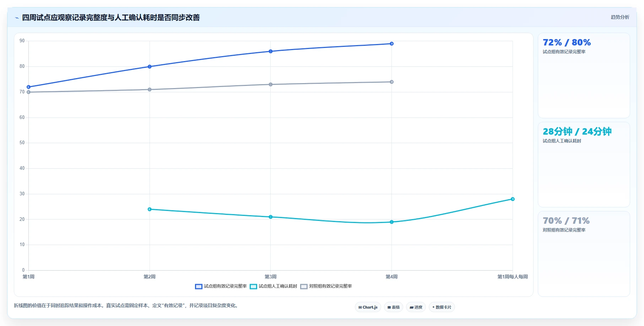Image resolution: width=644 pixels, height=326 pixels.
Task: Click the footnote text starting 折线图的价值
Action: tap(127, 306)
